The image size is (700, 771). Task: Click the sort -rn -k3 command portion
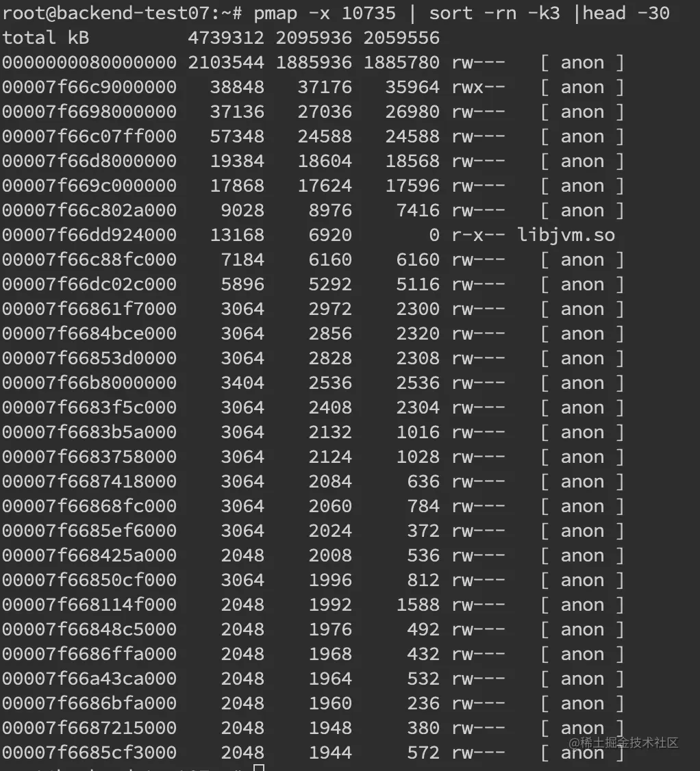[495, 13]
